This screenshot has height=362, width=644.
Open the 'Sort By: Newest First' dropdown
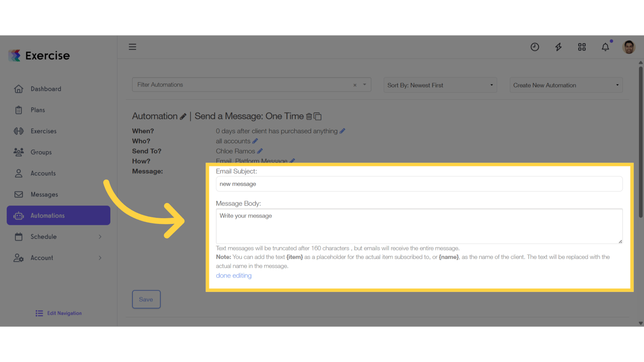pyautogui.click(x=439, y=85)
